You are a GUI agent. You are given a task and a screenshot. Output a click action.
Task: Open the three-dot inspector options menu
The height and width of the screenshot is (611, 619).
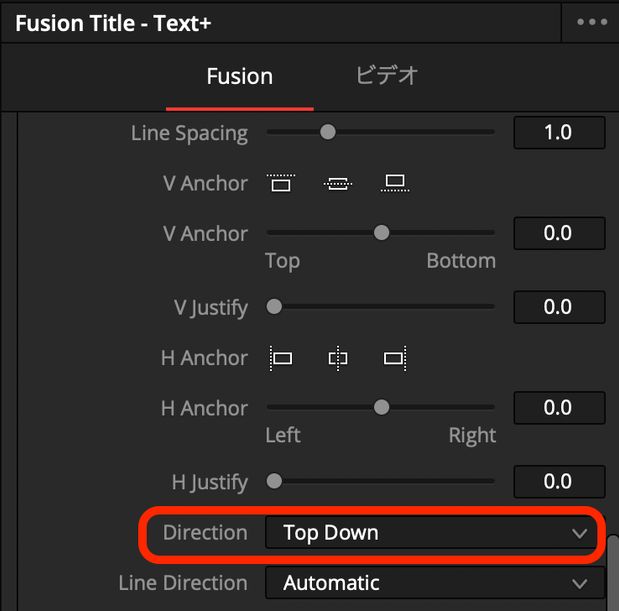(592, 22)
